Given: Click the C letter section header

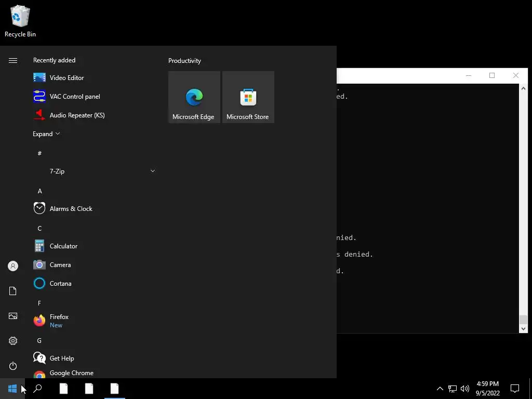Looking at the screenshot, I should tap(39, 229).
